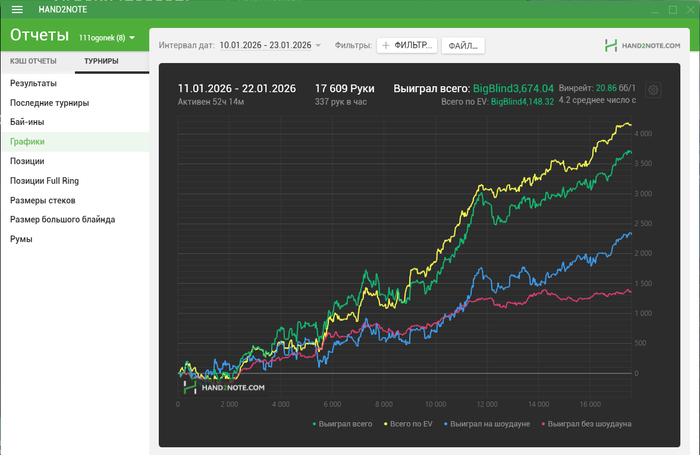Viewport: 700px width, 455px height.
Task: Click the HAND2NOTE title in the title bar
Action: click(x=62, y=9)
